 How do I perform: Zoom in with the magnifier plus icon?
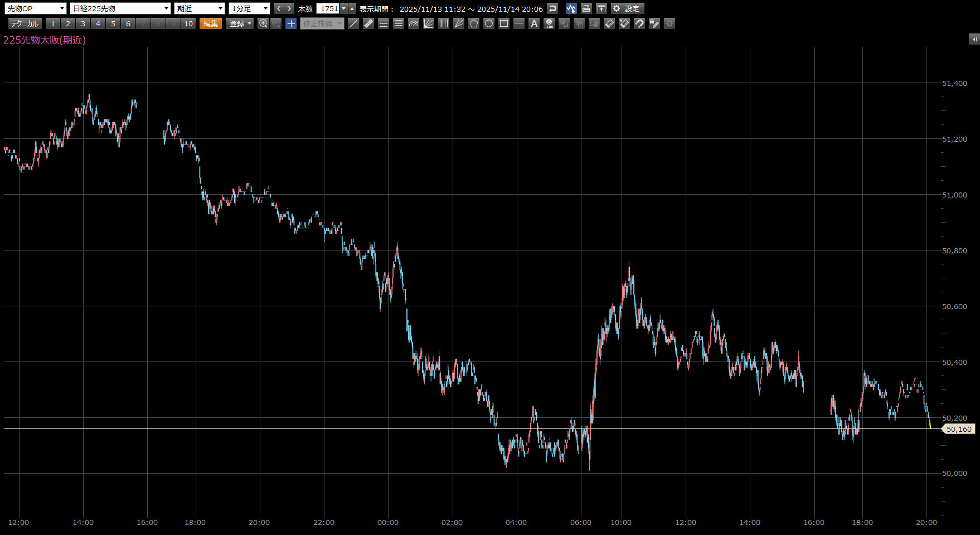263,23
